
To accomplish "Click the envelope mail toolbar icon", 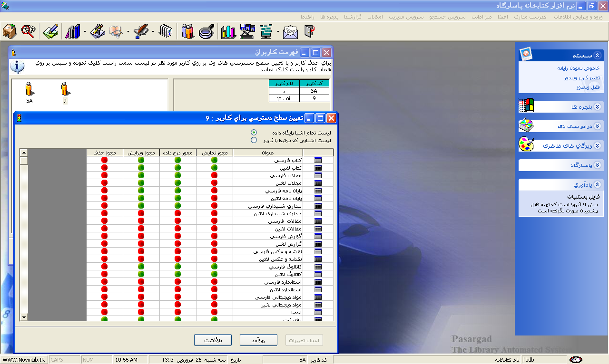I will tap(290, 31).
